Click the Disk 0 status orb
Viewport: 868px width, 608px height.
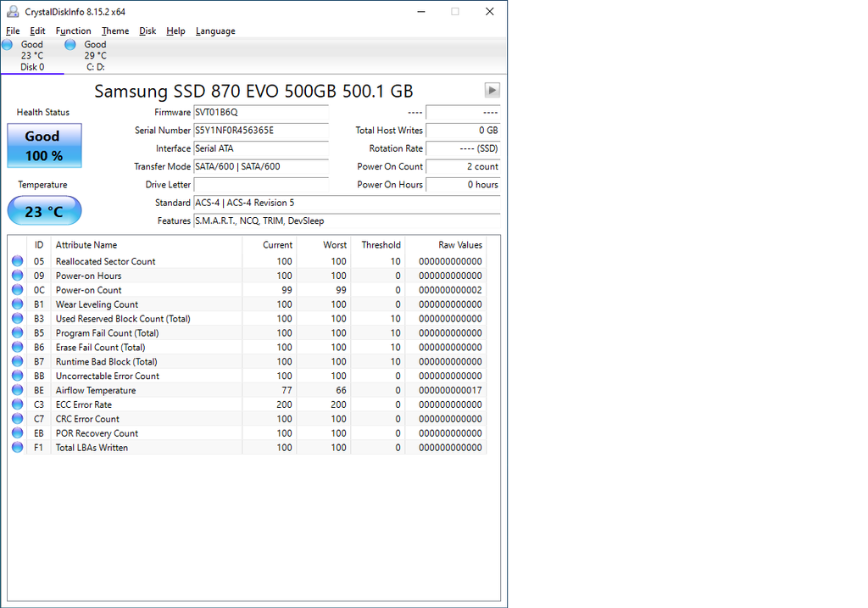8,44
